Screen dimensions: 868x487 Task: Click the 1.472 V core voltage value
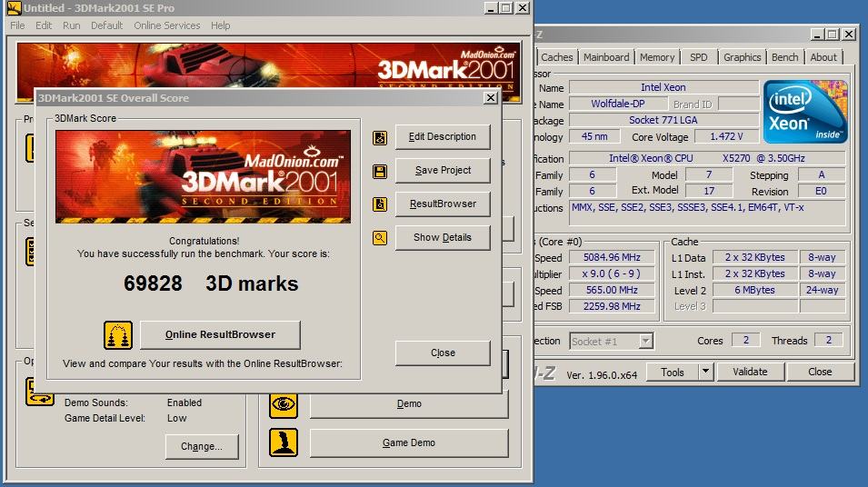(x=726, y=136)
